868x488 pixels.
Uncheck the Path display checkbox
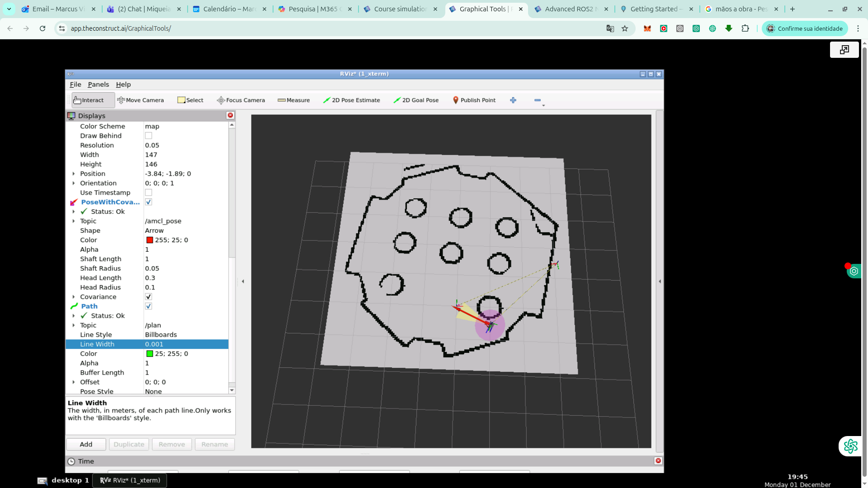tap(148, 306)
